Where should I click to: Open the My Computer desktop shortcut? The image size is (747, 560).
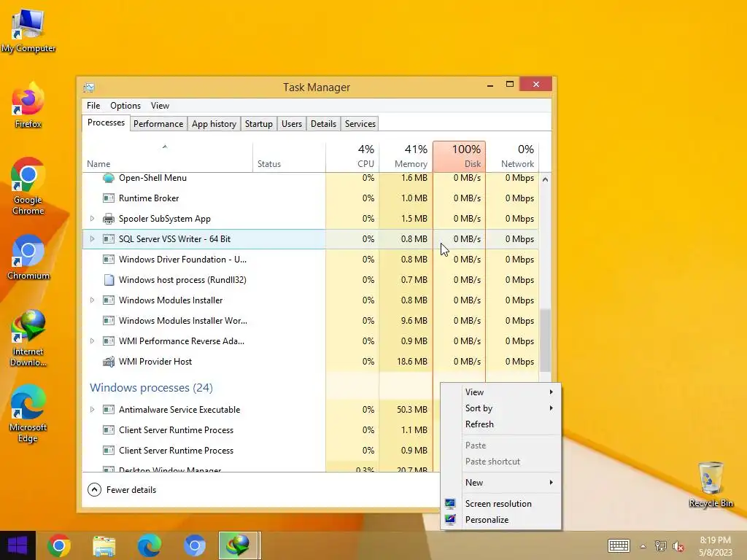(28, 31)
